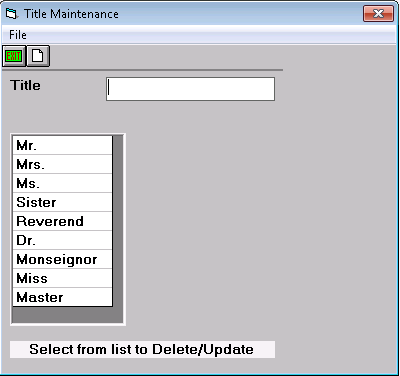Choose Reverend in the title list
Image resolution: width=400 pixels, height=376 pixels.
[63, 221]
